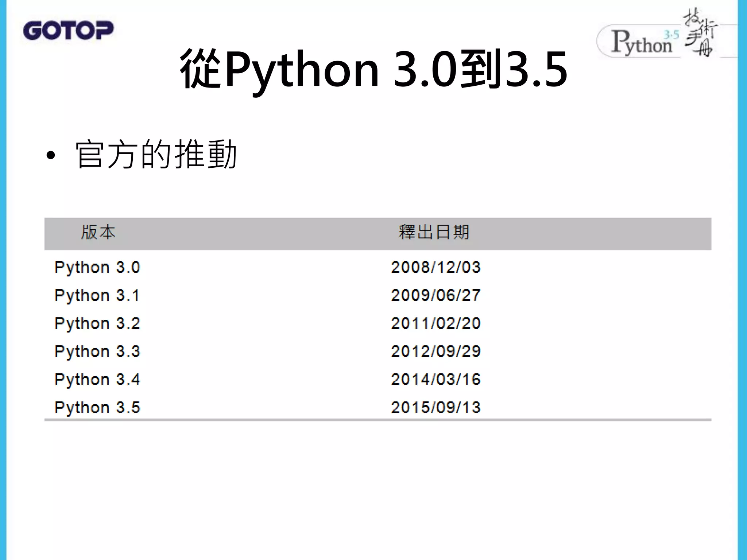The width and height of the screenshot is (747, 560).
Task: Select the Python 3.5 table cell
Action: [97, 408]
